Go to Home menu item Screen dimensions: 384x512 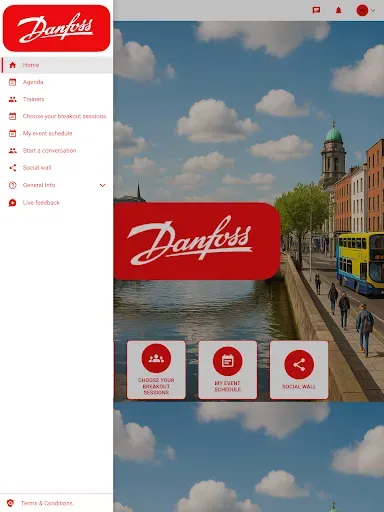[57, 65]
